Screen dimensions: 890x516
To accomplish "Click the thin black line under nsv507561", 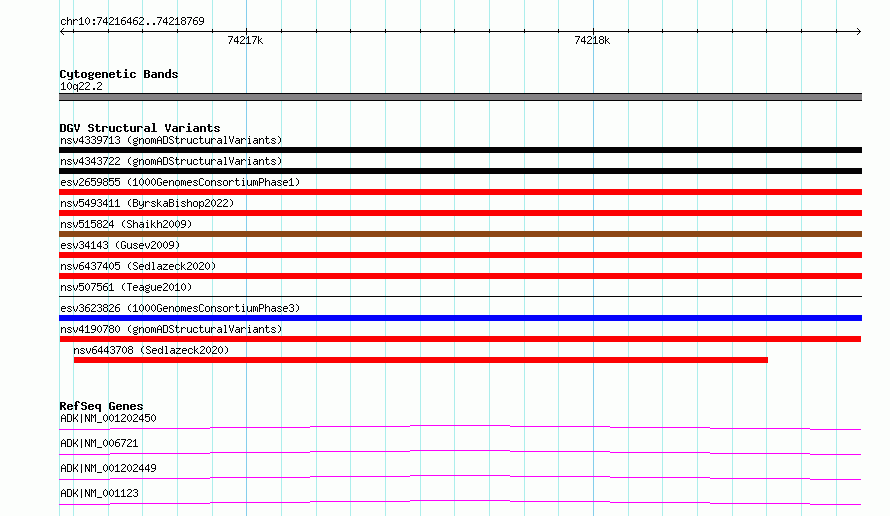I will 460,296.
